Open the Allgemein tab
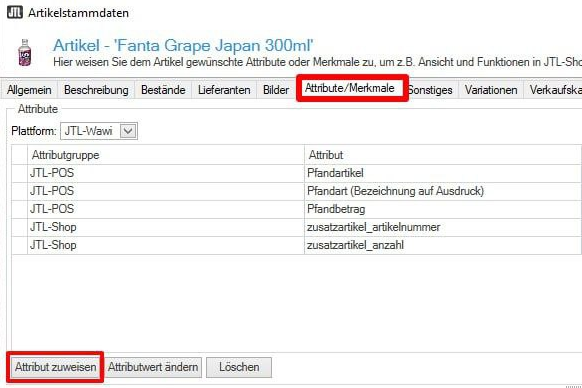This screenshot has width=582, height=388. (x=29, y=90)
